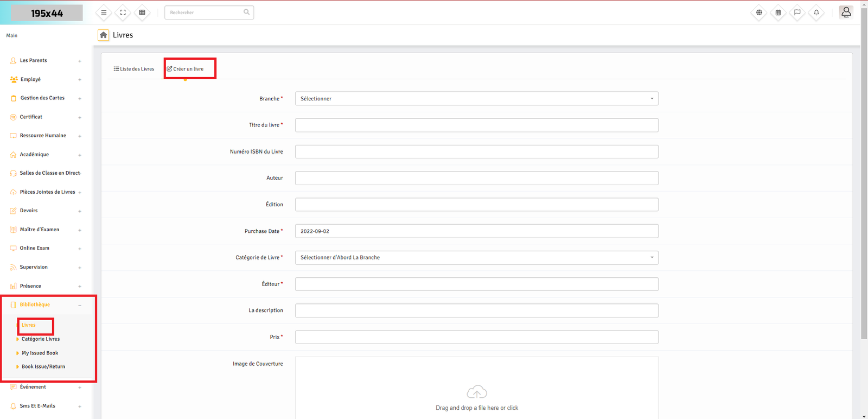Click the home icon beside Livres
Viewport: 868px width, 419px height.
tap(103, 35)
